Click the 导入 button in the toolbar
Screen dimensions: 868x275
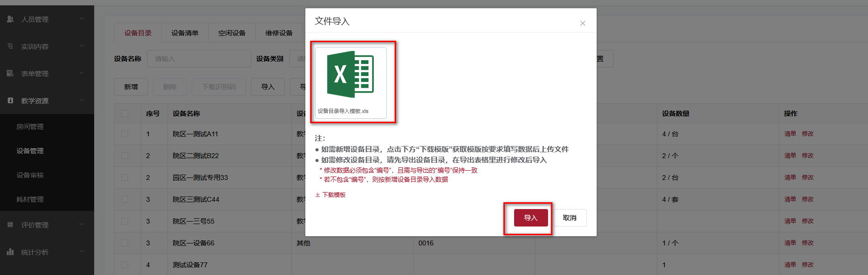point(268,87)
